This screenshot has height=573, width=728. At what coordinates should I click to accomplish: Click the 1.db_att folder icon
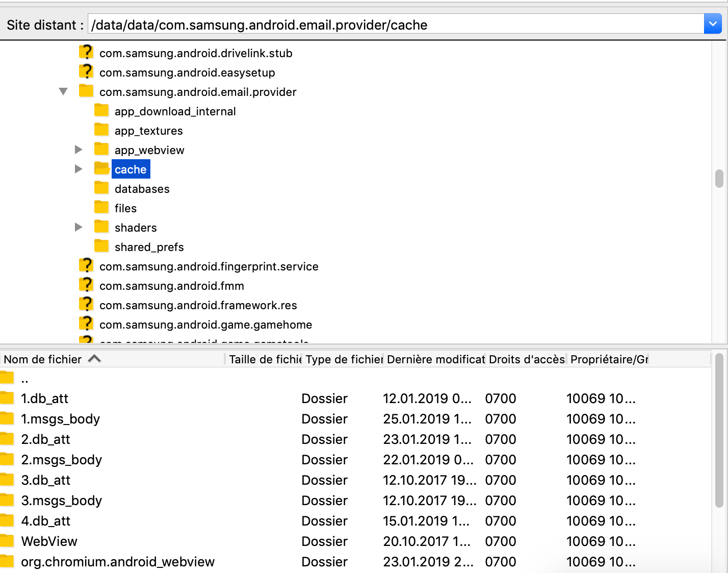(x=7, y=398)
